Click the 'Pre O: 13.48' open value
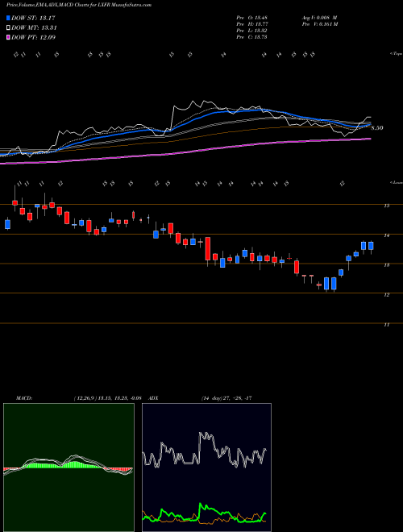Screen dimensions: 403x532 point(251,18)
